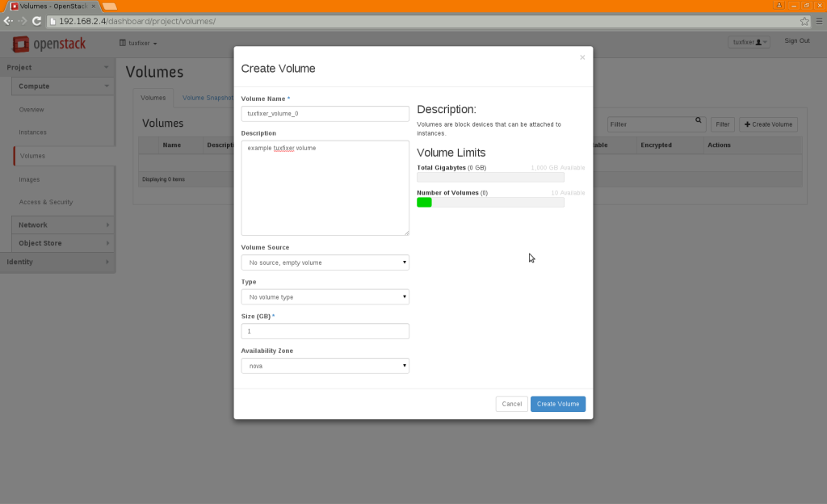The width and height of the screenshot is (827, 504).
Task: Click the page icon in address bar
Action: (52, 22)
